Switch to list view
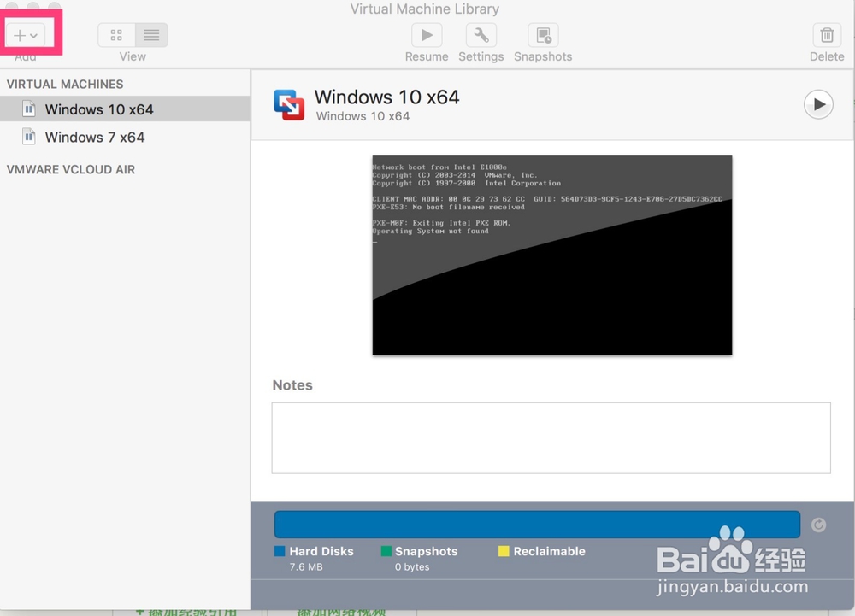The height and width of the screenshot is (616, 855). pos(151,35)
